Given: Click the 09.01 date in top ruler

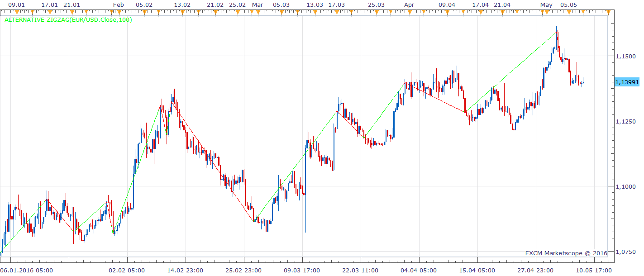Looking at the screenshot, I should [17, 4].
